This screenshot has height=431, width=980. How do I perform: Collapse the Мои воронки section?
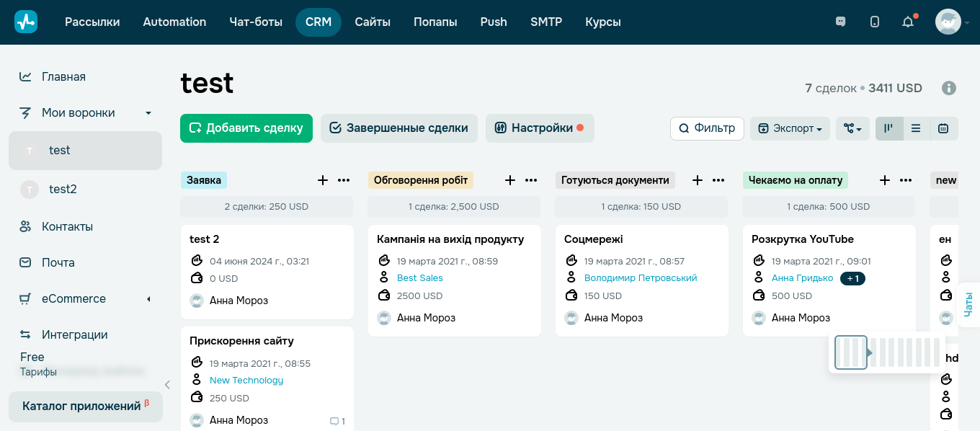tap(148, 113)
